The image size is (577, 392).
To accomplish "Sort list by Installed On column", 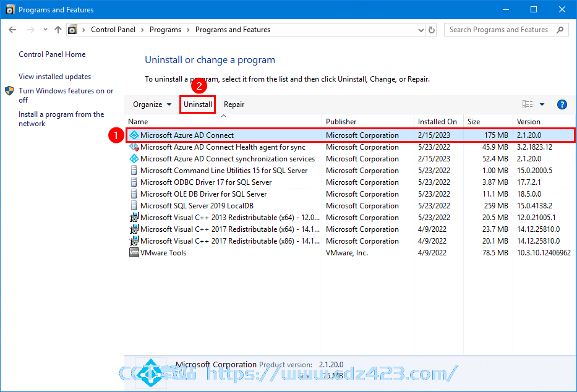I will pos(438,122).
